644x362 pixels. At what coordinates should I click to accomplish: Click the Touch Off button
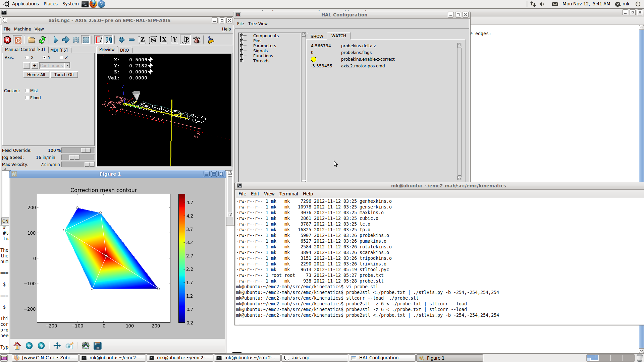64,75
